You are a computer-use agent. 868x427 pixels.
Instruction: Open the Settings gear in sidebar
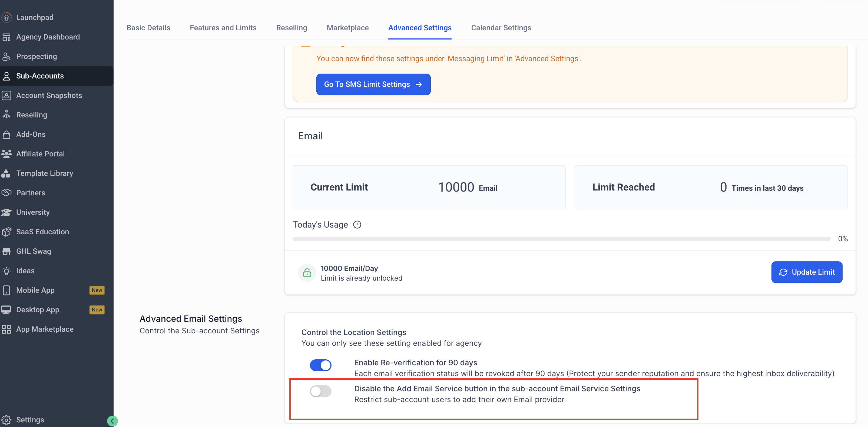[x=6, y=420]
